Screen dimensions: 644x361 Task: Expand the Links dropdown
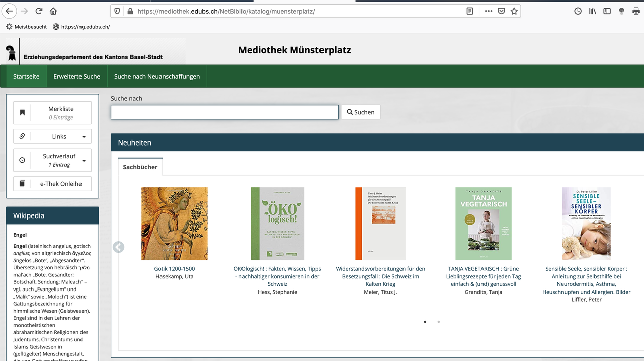(52, 136)
